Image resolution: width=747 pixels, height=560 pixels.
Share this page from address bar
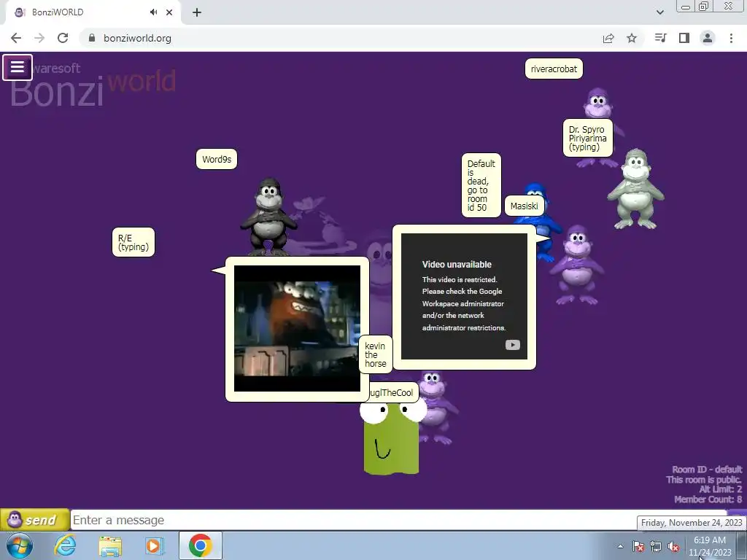pyautogui.click(x=608, y=38)
